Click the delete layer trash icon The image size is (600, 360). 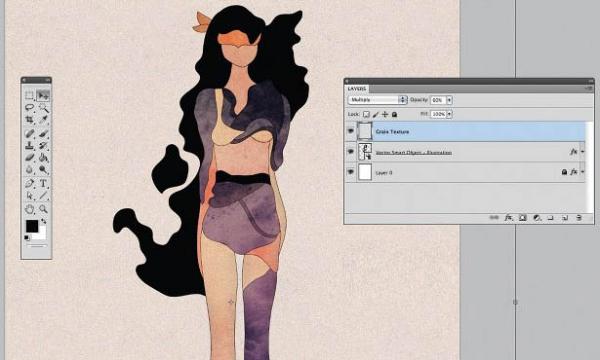(x=579, y=218)
